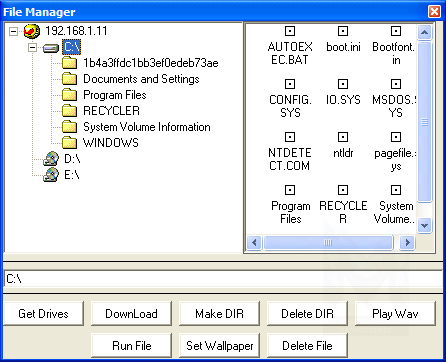Click the path field showing C:\

click(223, 279)
